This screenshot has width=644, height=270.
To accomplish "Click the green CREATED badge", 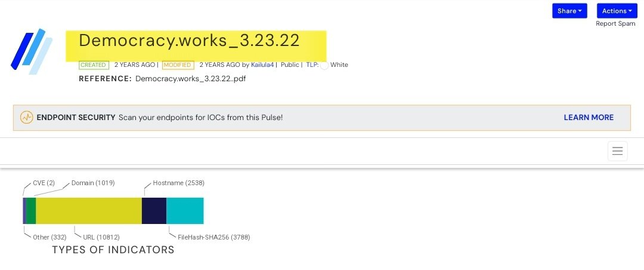I will tap(93, 65).
